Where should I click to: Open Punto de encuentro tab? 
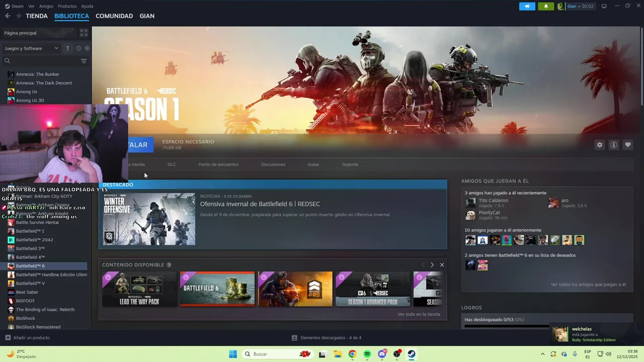coord(218,164)
